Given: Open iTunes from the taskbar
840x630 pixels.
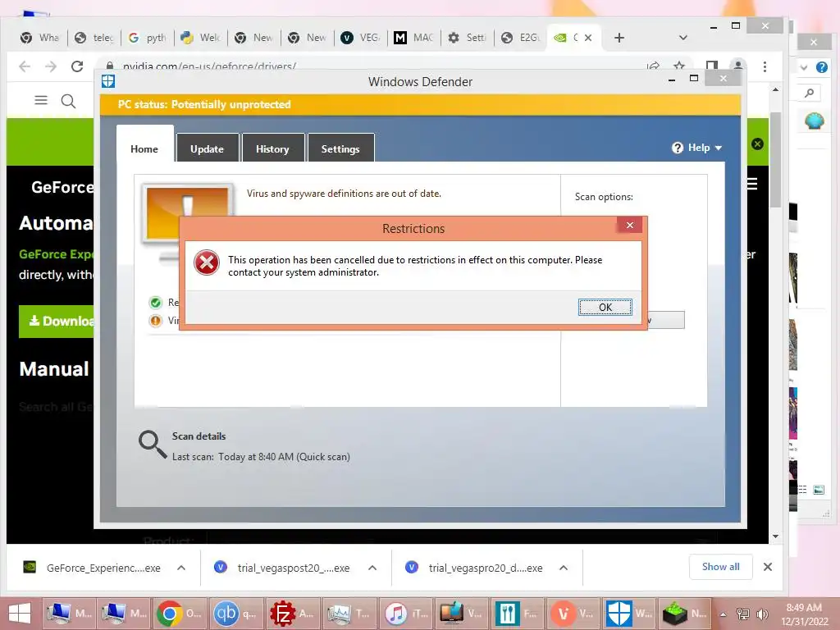Looking at the screenshot, I should coord(404,614).
